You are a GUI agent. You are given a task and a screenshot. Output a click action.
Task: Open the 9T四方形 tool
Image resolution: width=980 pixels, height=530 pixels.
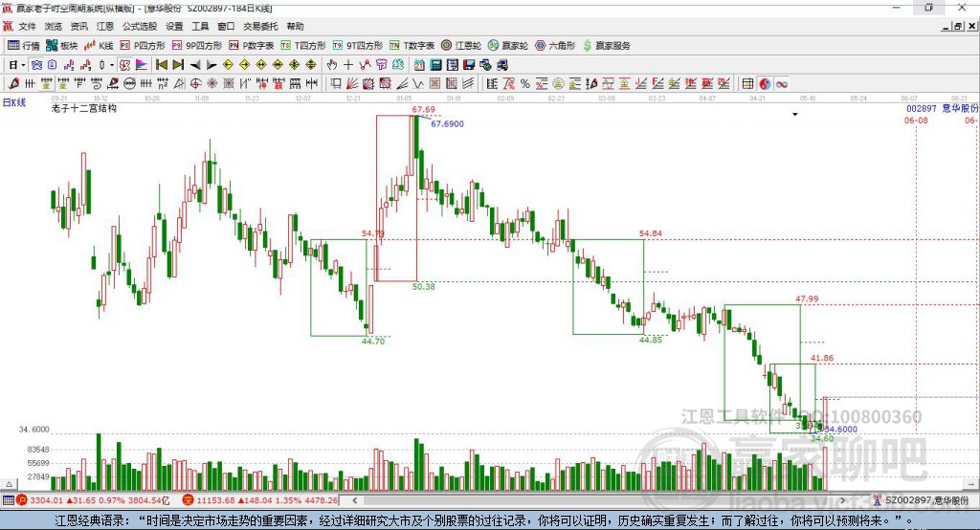(x=358, y=45)
